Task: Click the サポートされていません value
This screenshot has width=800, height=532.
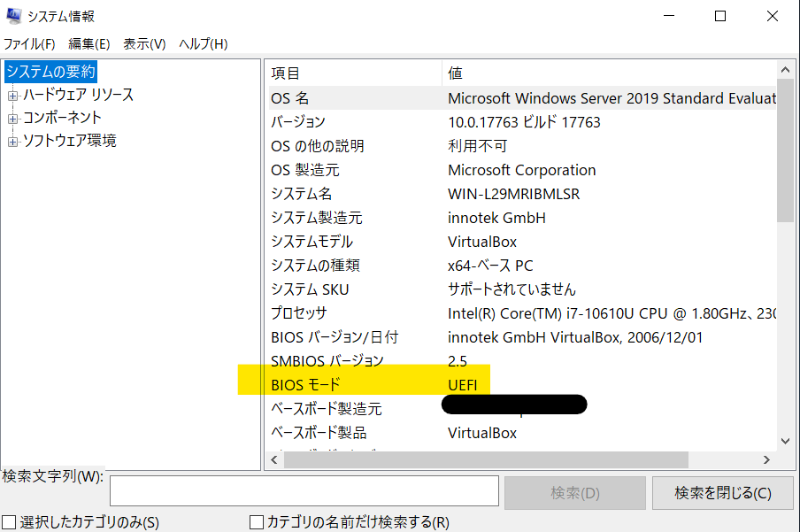Action: [512, 289]
